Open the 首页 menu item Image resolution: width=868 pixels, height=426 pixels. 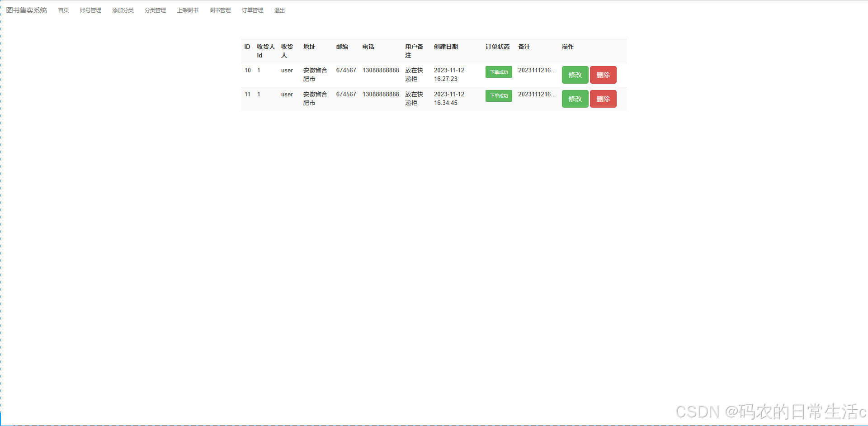[x=63, y=10]
